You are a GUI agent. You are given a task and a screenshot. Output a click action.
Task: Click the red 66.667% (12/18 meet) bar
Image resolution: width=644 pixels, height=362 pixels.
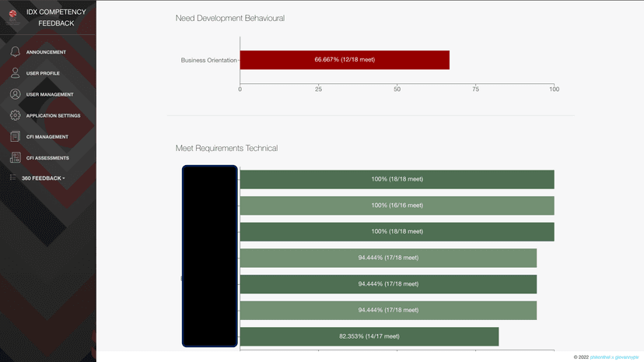tap(345, 60)
